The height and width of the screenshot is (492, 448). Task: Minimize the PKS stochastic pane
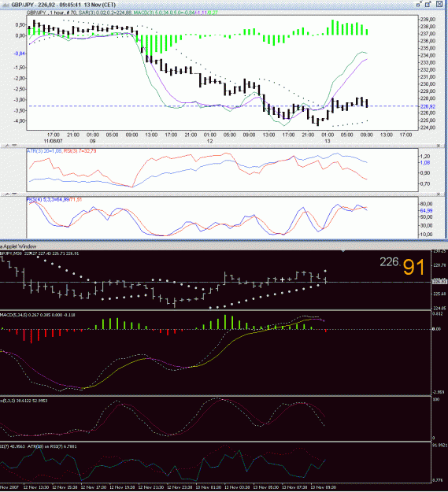(14, 194)
